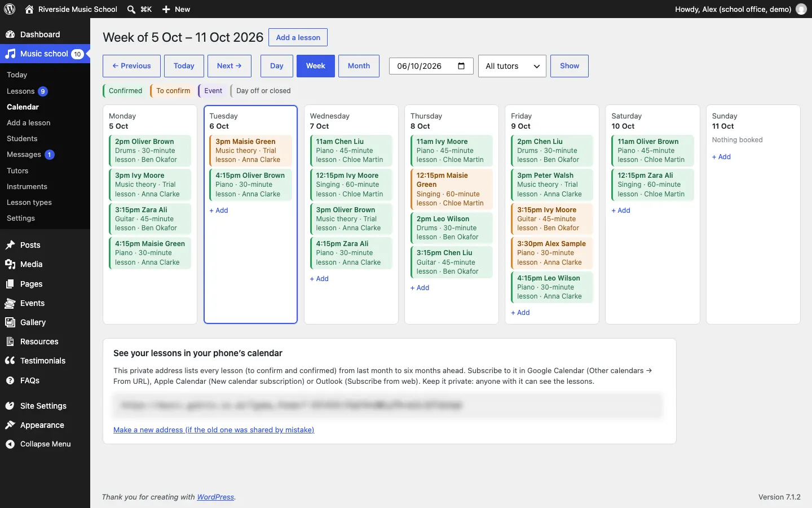The width and height of the screenshot is (812, 508).
Task: Click + Add under Sunday 11 Oct
Action: click(721, 157)
